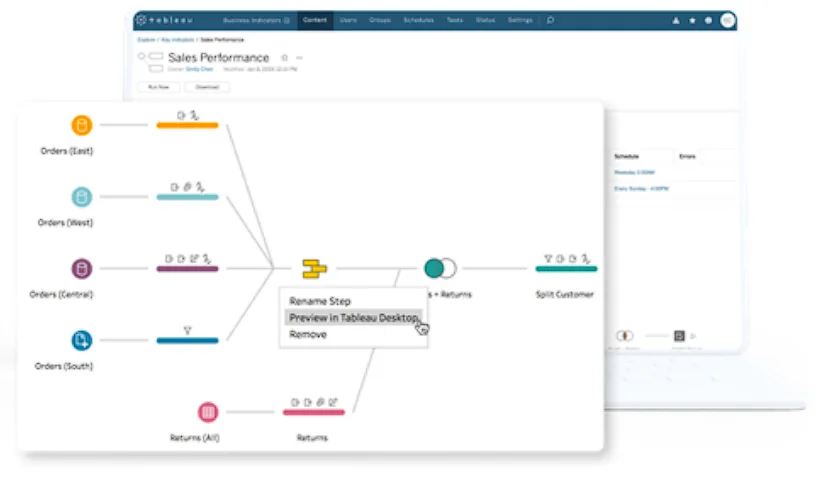Image resolution: width=833 pixels, height=478 pixels.
Task: Click the Tableau logo in top bar
Action: (x=164, y=20)
